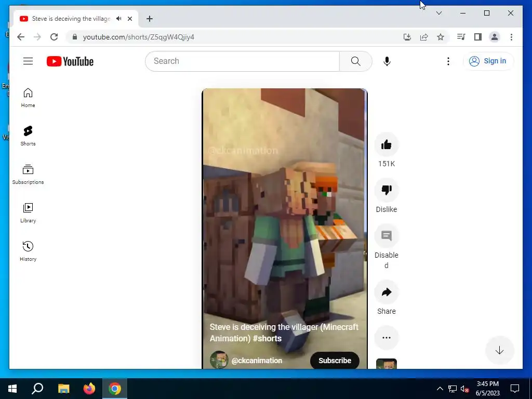Open the YouTube hamburger guide menu

28,61
